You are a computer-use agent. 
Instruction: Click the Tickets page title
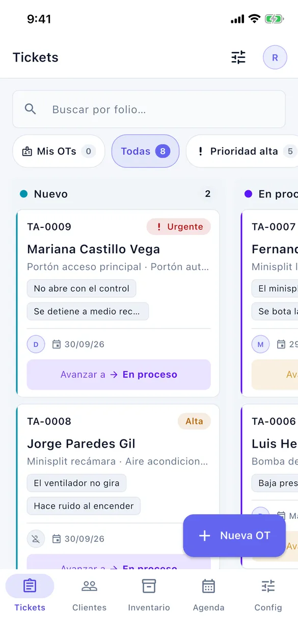(36, 57)
